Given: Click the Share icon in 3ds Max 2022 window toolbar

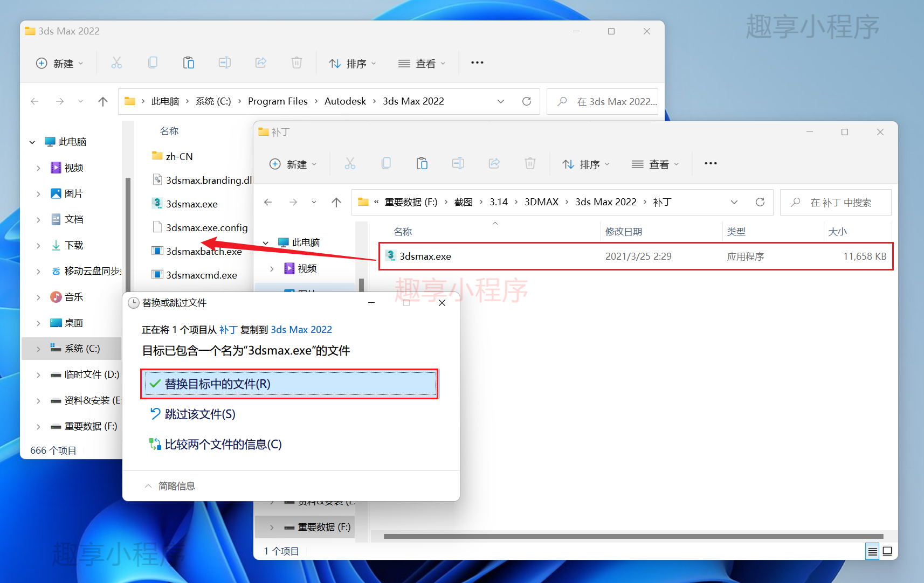Looking at the screenshot, I should coord(261,63).
